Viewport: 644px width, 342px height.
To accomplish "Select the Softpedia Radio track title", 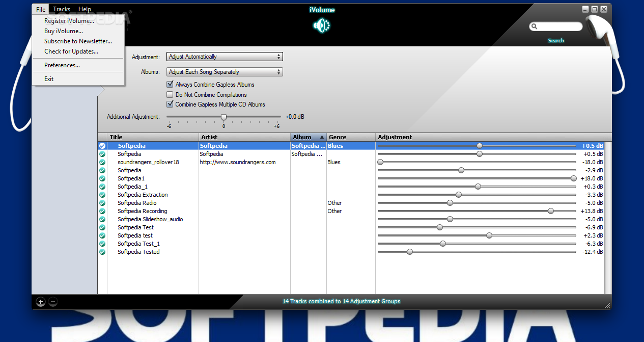I will point(137,203).
